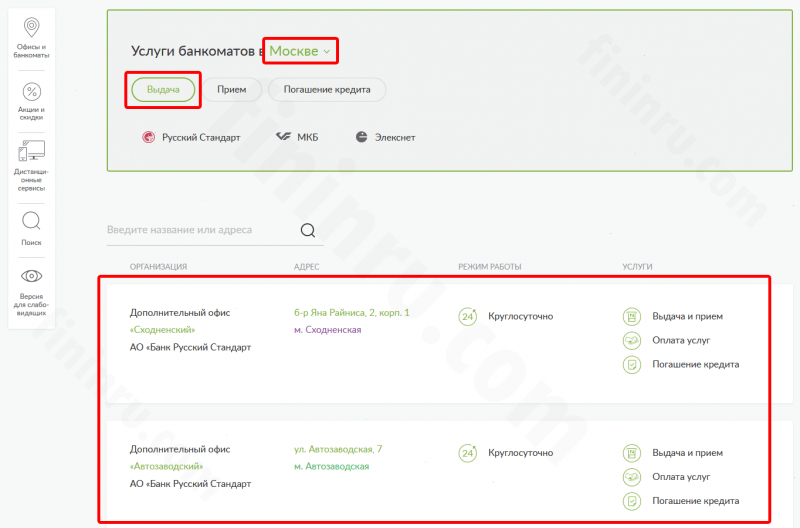This screenshot has height=528, width=800.
Task: Click Круглосуточно text in the Сходненский row
Action: (x=520, y=316)
